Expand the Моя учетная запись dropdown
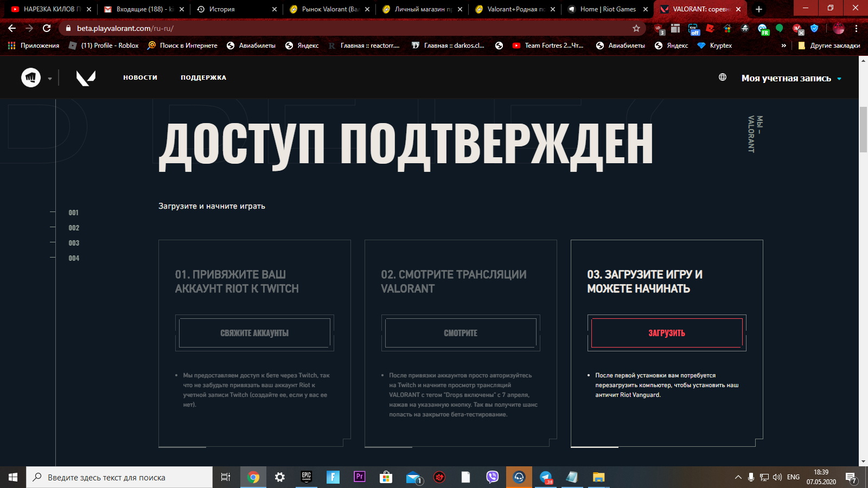 (x=792, y=78)
